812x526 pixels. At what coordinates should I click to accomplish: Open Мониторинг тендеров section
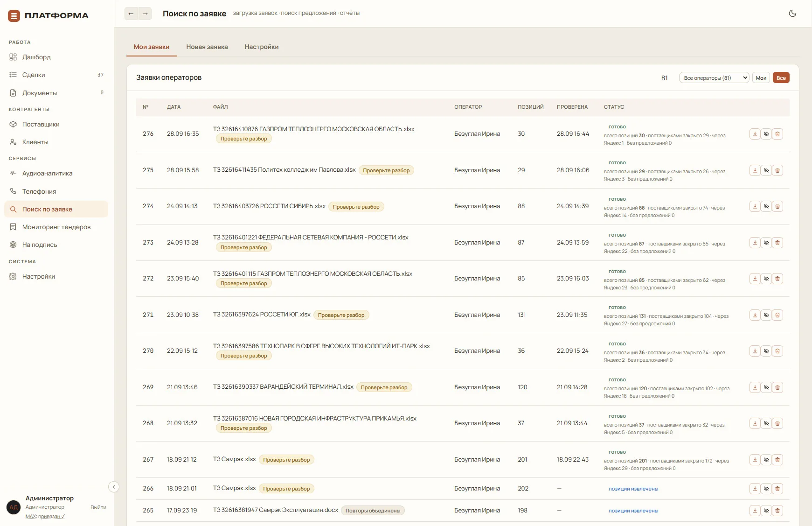click(x=56, y=227)
